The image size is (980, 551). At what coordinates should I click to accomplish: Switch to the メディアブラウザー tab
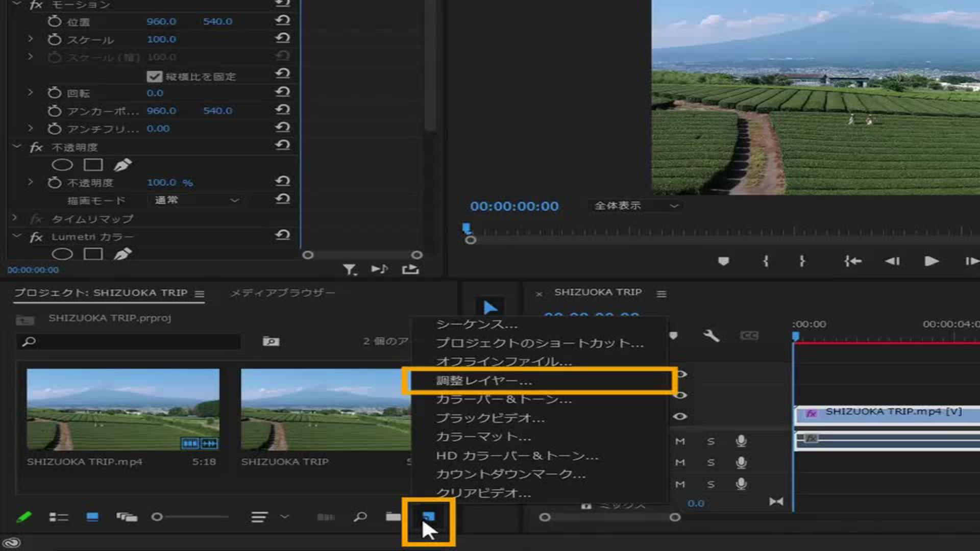click(282, 293)
